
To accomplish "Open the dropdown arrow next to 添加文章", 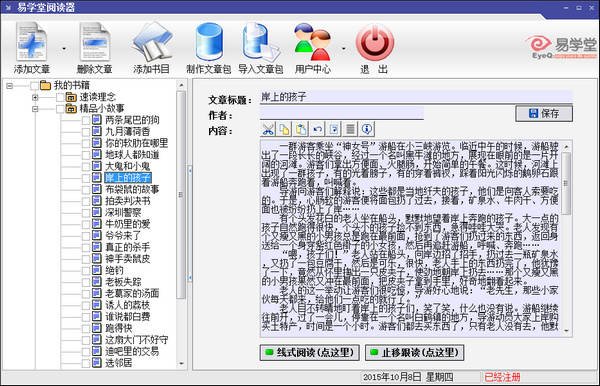I will 64,49.
